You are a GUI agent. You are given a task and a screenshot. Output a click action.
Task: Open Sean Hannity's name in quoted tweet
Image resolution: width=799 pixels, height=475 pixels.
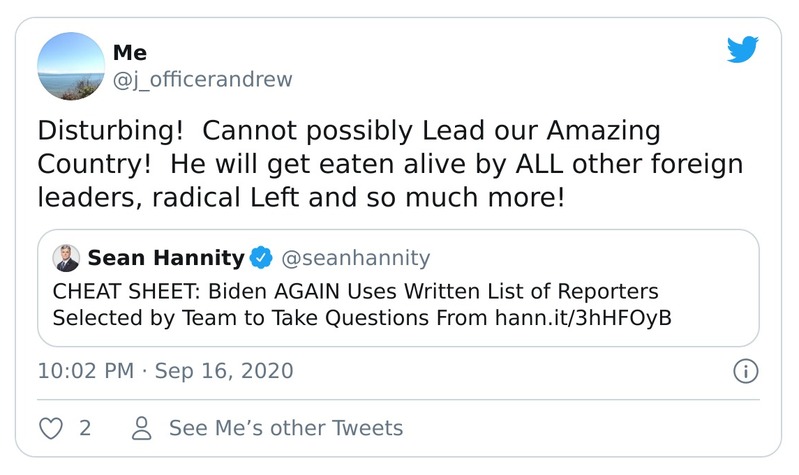166,258
